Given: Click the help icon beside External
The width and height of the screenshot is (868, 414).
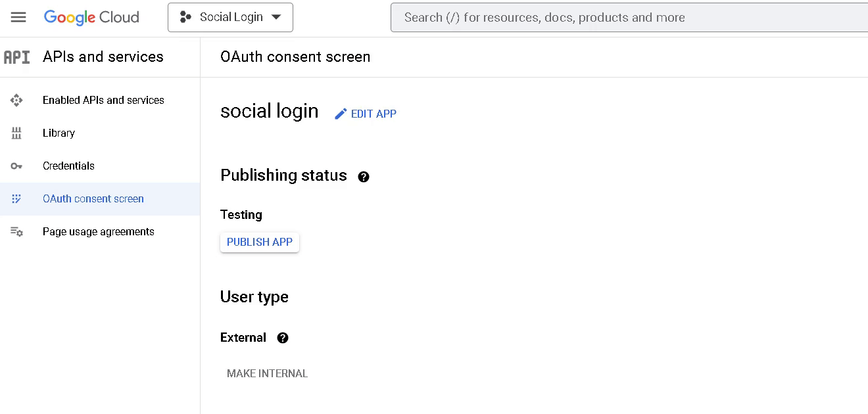Looking at the screenshot, I should 283,337.
